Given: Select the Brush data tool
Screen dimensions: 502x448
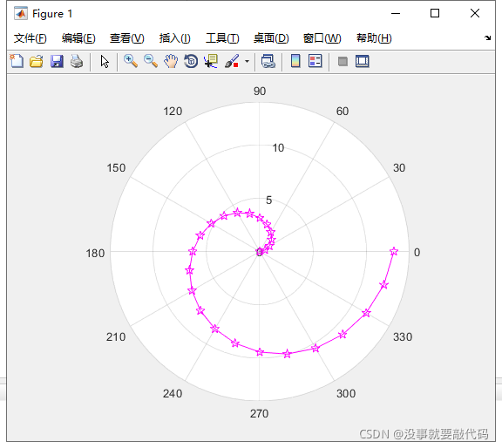Looking at the screenshot, I should tap(232, 61).
